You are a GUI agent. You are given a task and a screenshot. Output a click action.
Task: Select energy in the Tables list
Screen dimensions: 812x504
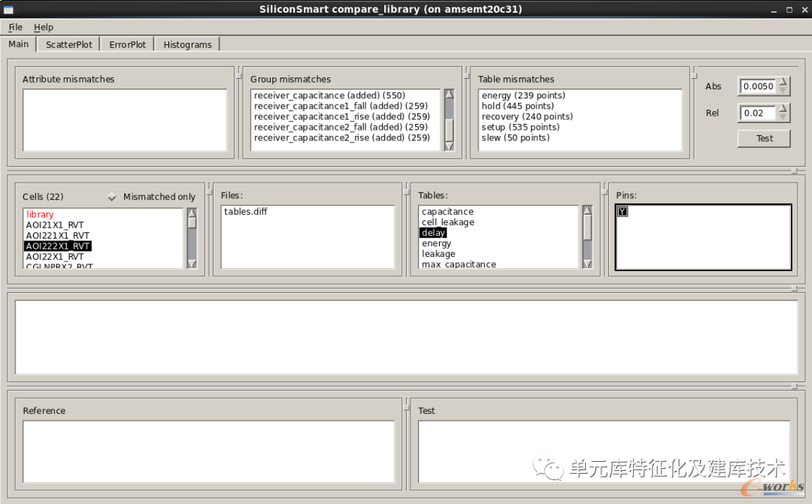point(436,243)
